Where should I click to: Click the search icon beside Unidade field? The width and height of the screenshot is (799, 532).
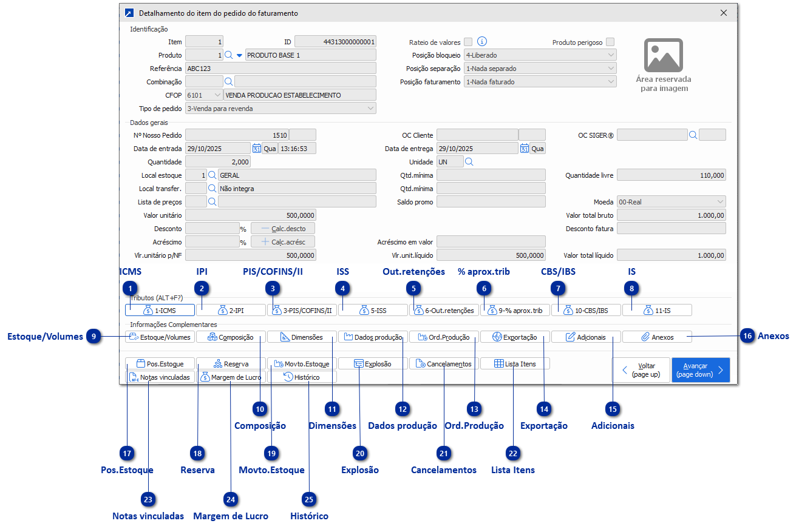[x=469, y=162]
